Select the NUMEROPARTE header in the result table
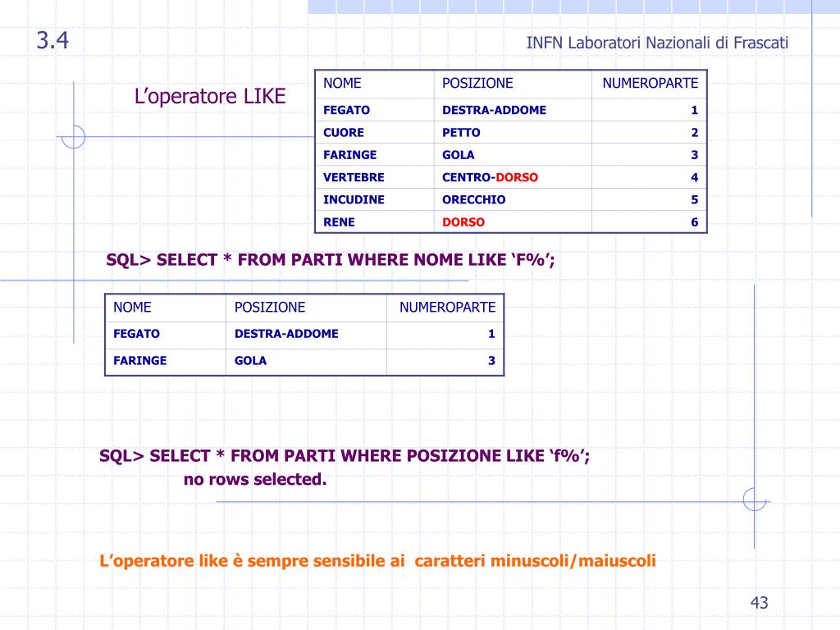This screenshot has height=630, width=840. click(447, 307)
